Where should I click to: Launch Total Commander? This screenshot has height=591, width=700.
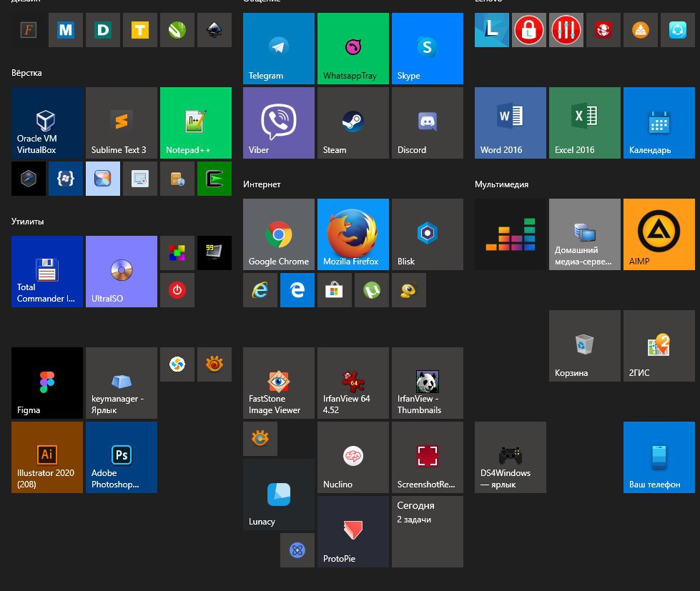pyautogui.click(x=47, y=272)
